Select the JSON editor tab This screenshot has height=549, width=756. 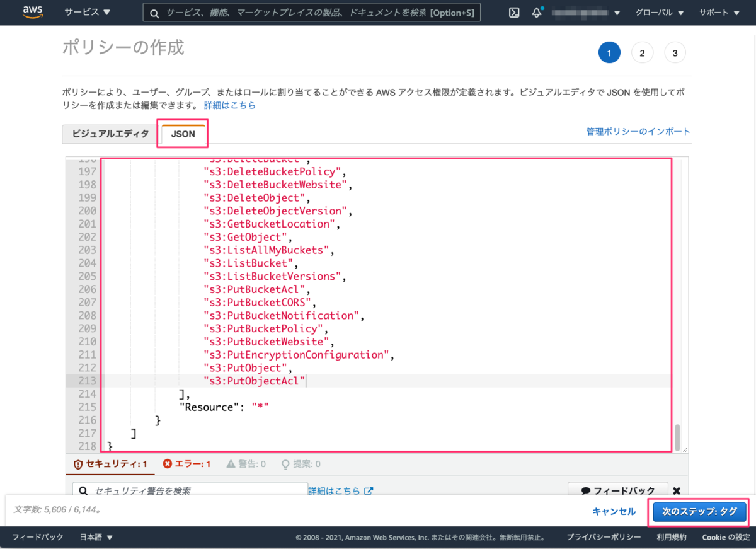[182, 134]
